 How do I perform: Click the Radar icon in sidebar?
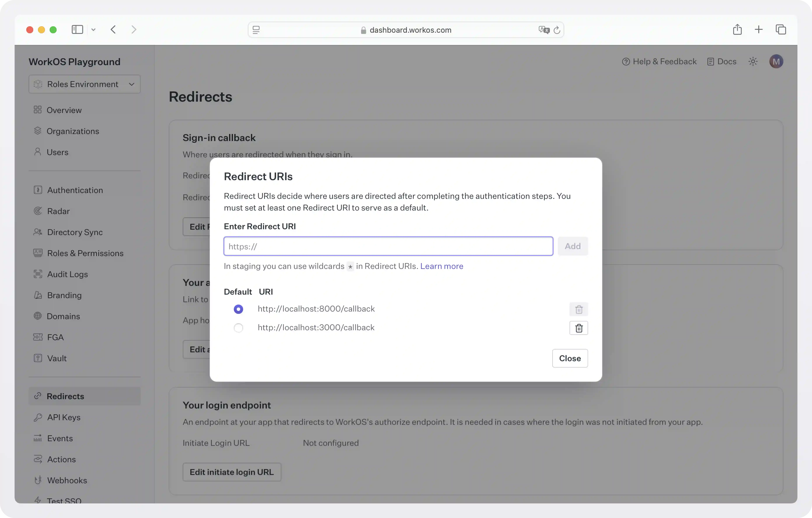tap(38, 211)
